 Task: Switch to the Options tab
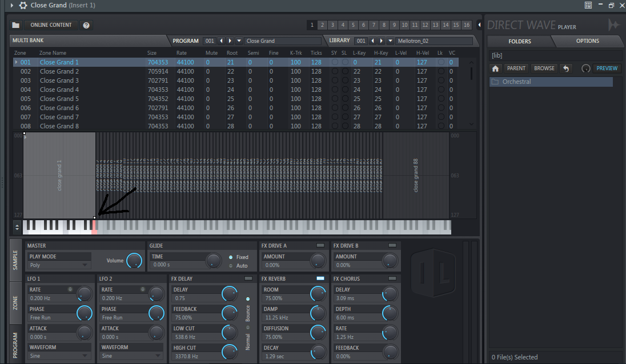tap(588, 41)
